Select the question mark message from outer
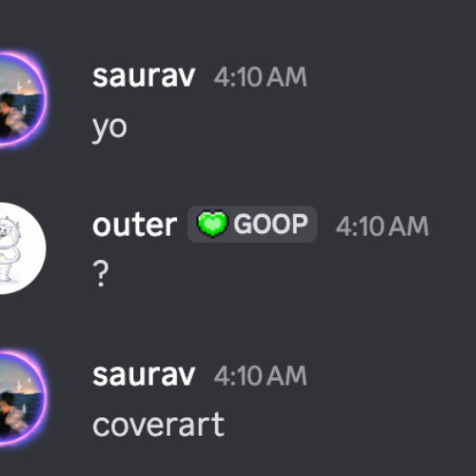 point(101,273)
